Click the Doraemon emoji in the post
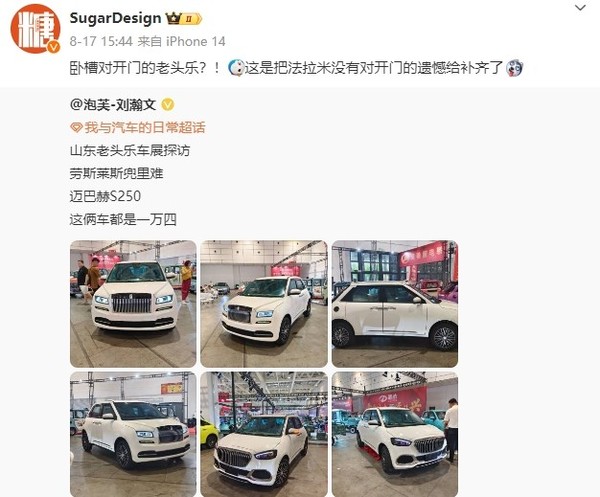The image size is (600, 497). (x=236, y=68)
